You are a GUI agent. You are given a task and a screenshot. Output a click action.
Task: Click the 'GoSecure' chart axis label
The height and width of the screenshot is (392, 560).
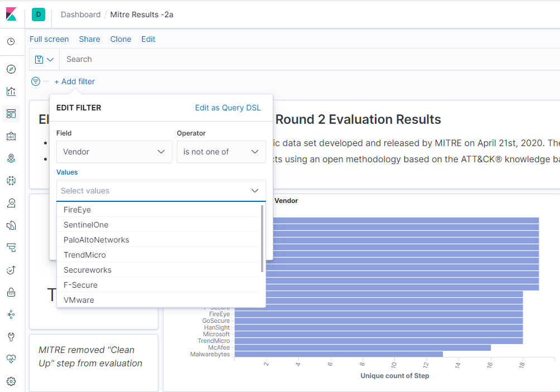click(x=216, y=321)
